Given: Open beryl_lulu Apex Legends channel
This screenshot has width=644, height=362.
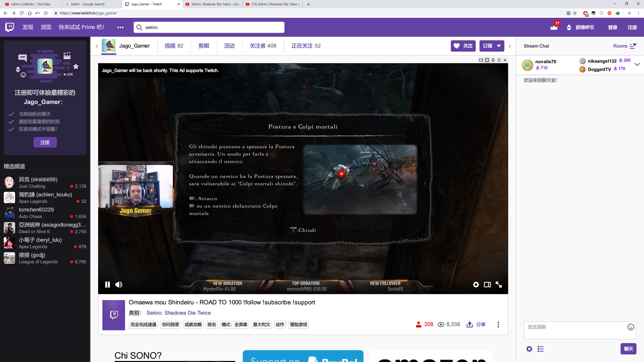Looking at the screenshot, I should [x=45, y=243].
